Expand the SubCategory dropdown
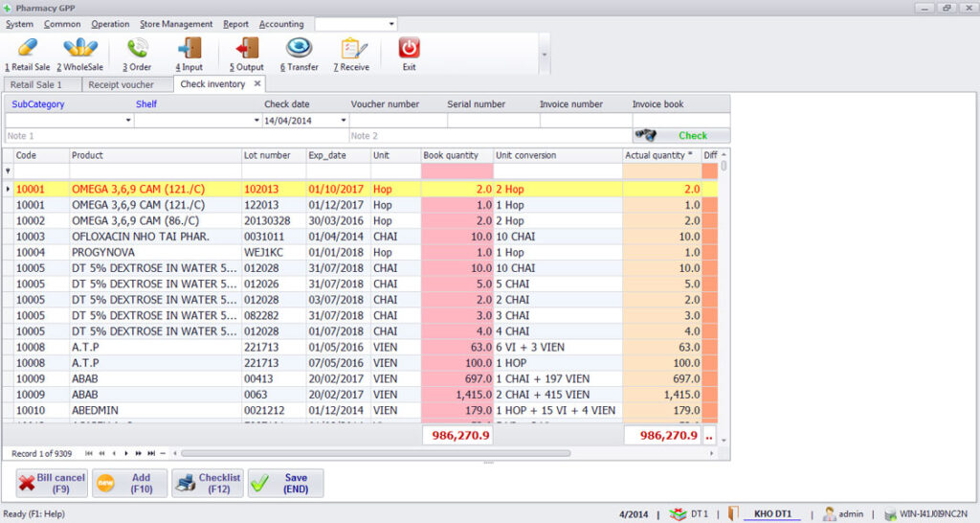Viewport: 980px width, 523px height. 128,121
